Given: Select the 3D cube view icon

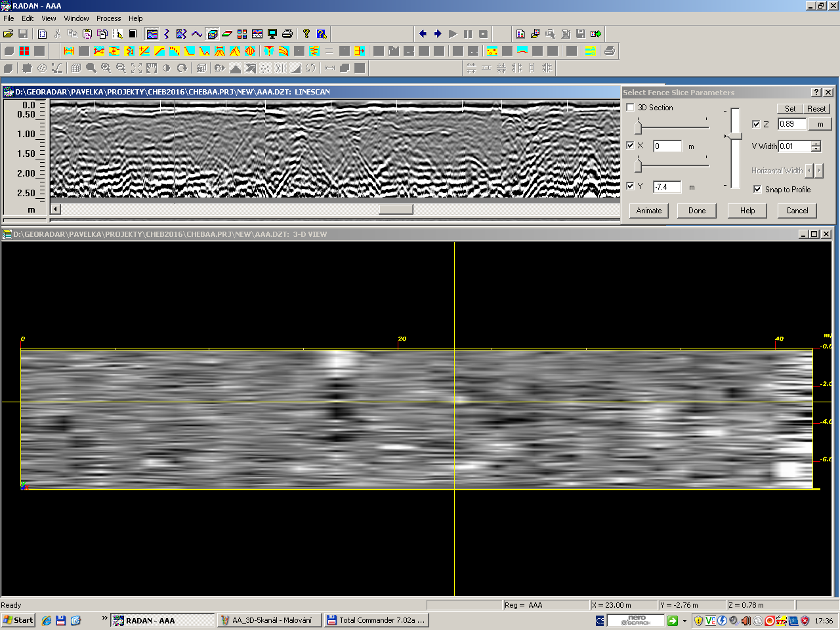Looking at the screenshot, I should coord(212,33).
